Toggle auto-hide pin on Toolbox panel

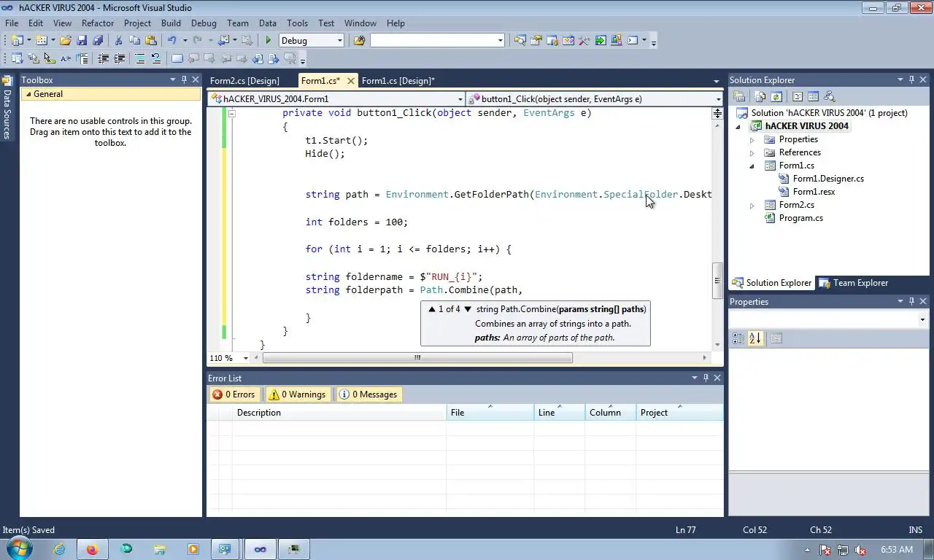pyautogui.click(x=184, y=79)
